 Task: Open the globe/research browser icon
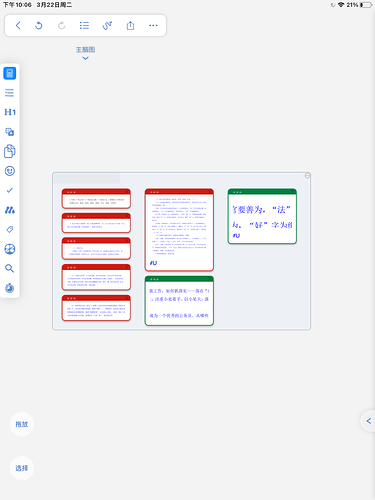click(10, 249)
